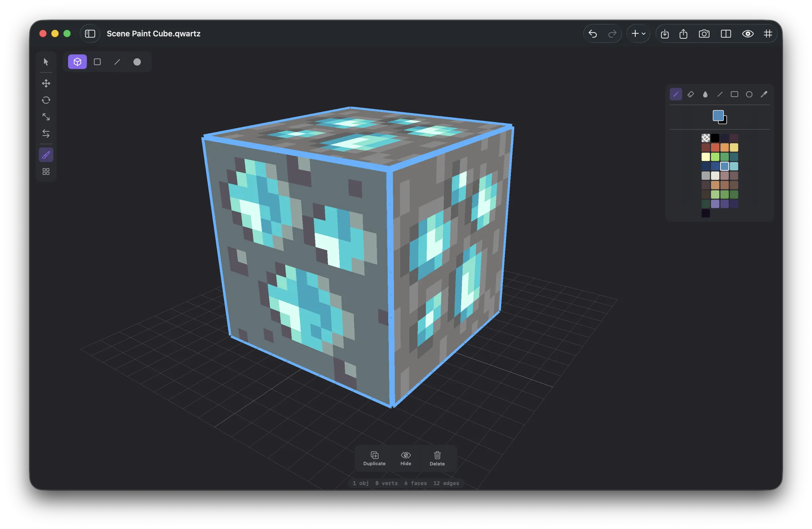The height and width of the screenshot is (529, 812).
Task: Select the arrow pointer tool
Action: pyautogui.click(x=46, y=62)
